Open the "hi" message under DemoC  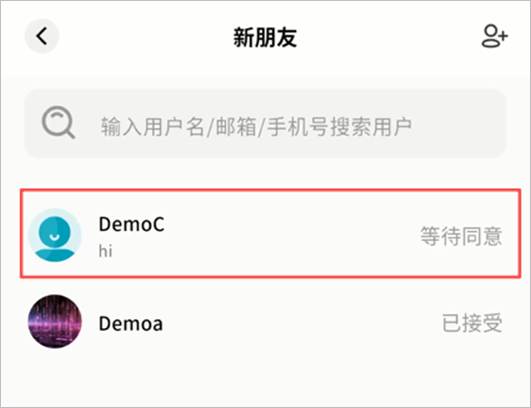(x=105, y=251)
